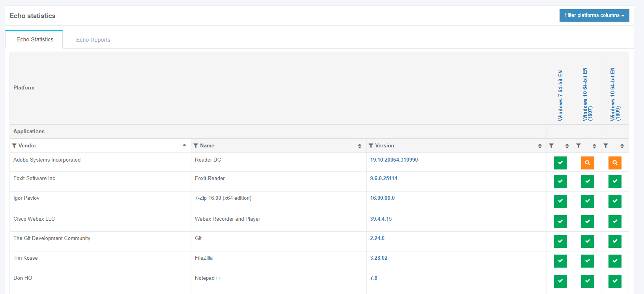Viewport: 644px width, 294px height.
Task: Select the Reader DC name cell
Action: click(279, 162)
